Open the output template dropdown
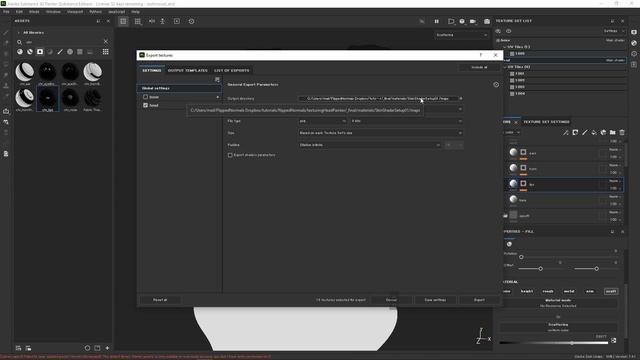640x360 pixels. coord(460,109)
